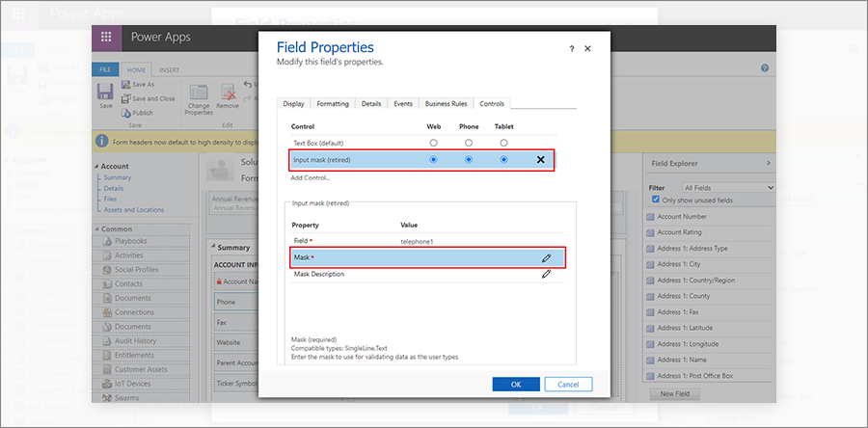The image size is (868, 428).
Task: Open dialog help question mark icon
Action: pyautogui.click(x=571, y=48)
